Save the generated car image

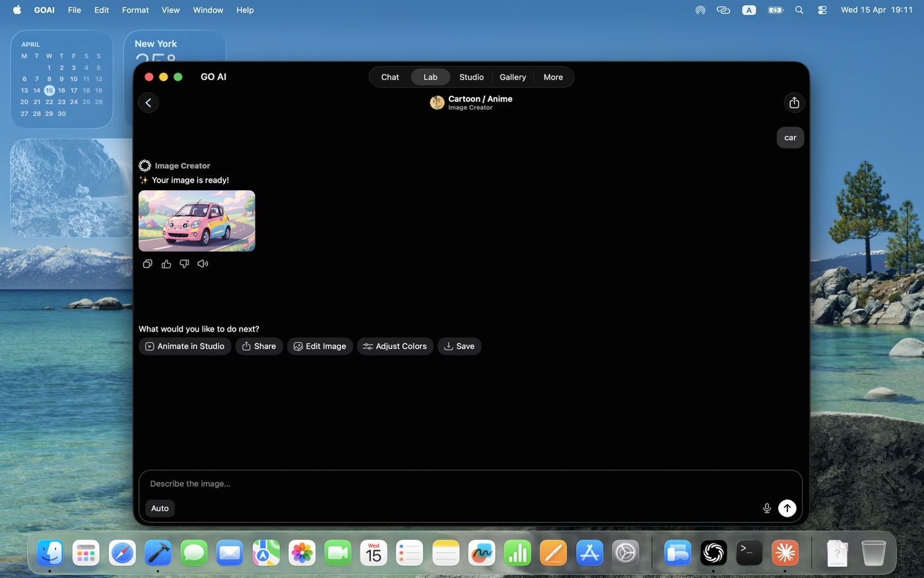click(459, 345)
